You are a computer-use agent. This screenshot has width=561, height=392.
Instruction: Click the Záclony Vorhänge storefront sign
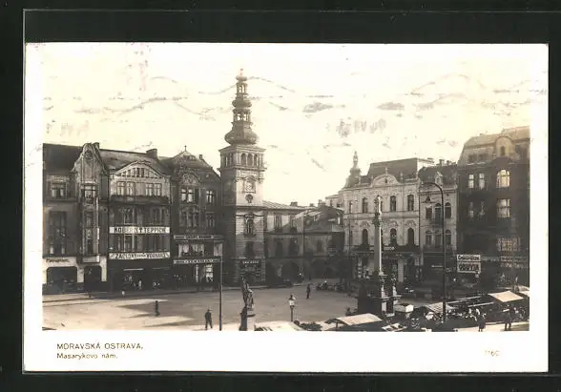139,256
